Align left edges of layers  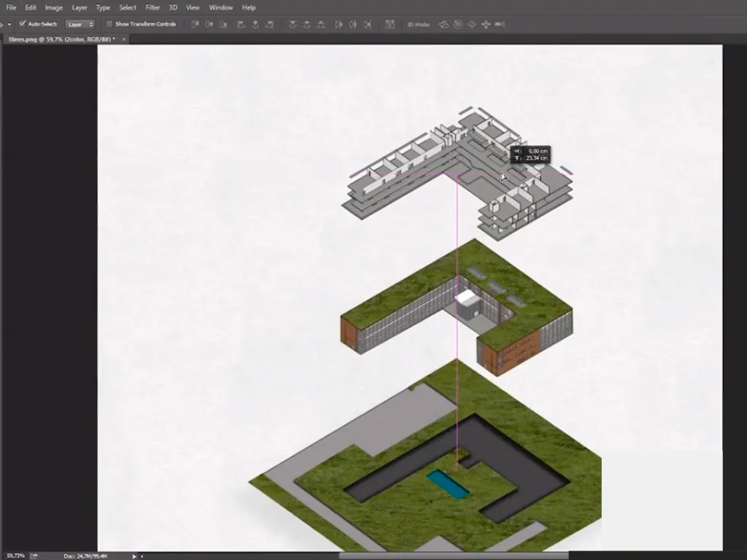(x=241, y=24)
